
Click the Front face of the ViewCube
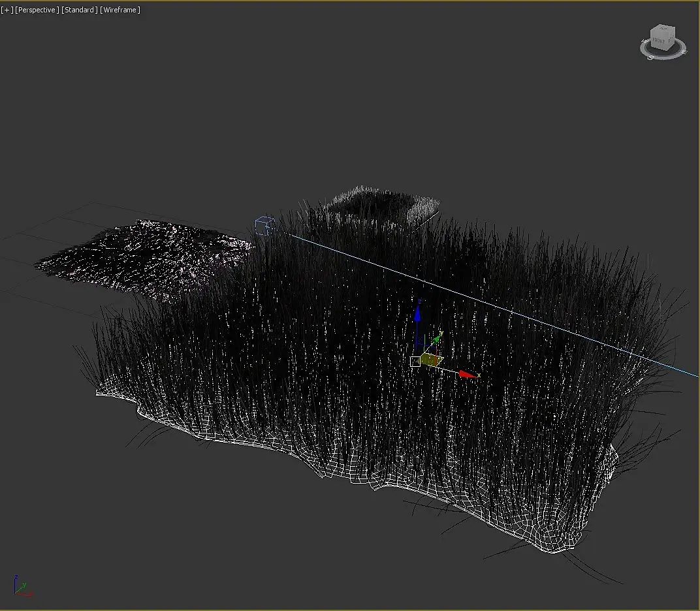pos(660,42)
